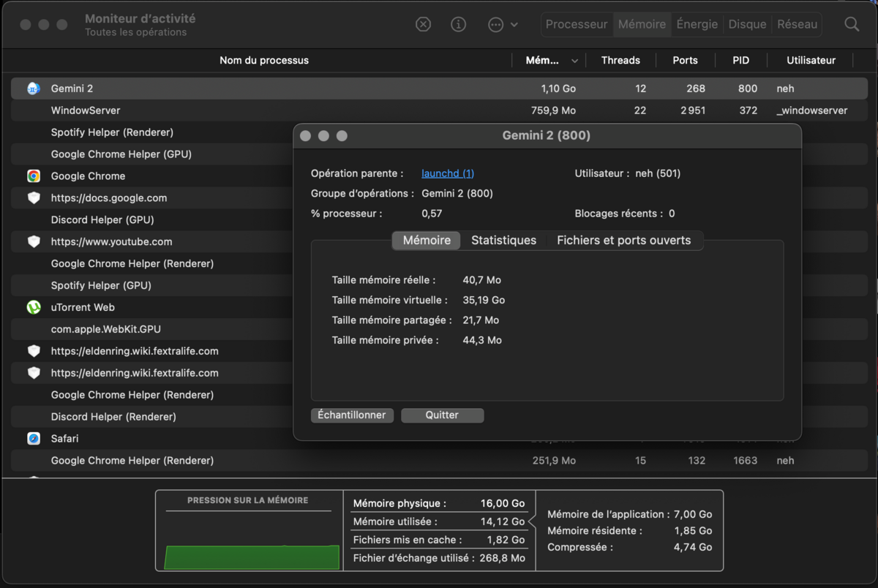Click the _windowserver user cell

812,110
